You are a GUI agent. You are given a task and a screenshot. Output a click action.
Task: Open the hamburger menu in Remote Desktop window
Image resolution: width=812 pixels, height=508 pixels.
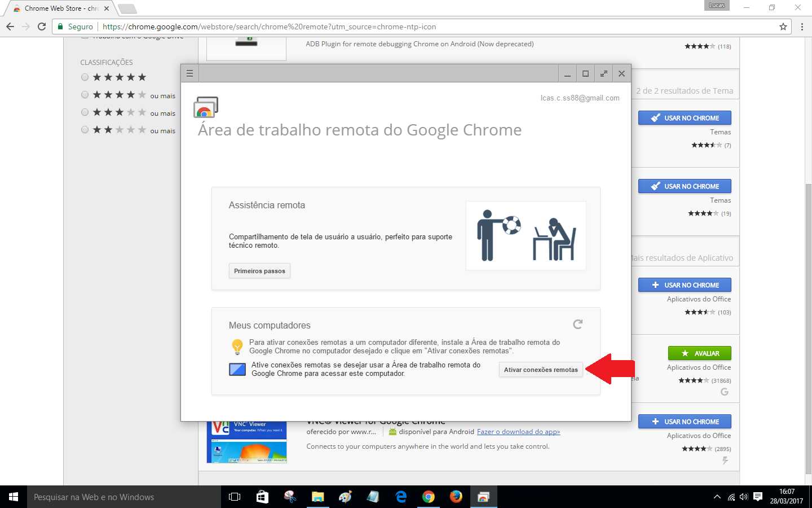click(189, 73)
